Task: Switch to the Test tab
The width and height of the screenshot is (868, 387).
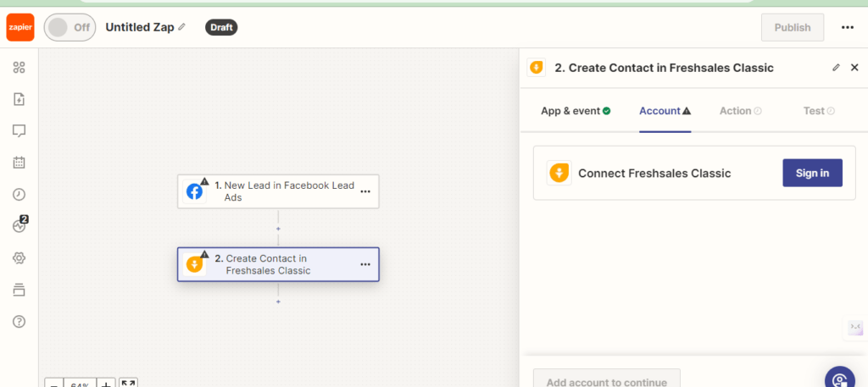Action: point(819,111)
